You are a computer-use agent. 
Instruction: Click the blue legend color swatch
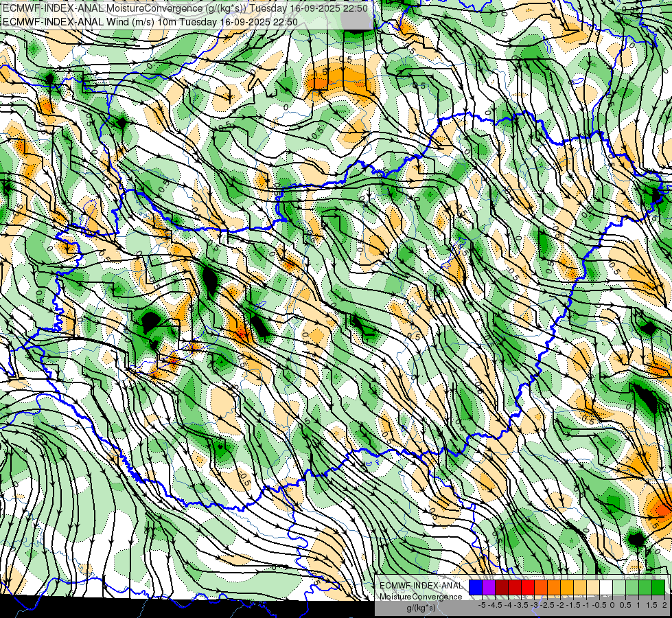pyautogui.click(x=476, y=588)
